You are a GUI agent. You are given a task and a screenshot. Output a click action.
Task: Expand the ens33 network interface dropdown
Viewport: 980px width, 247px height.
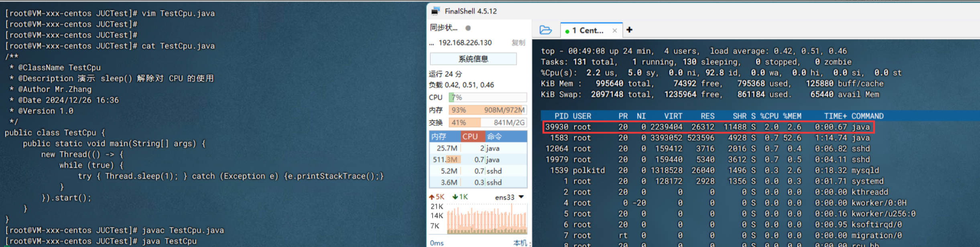pyautogui.click(x=521, y=197)
